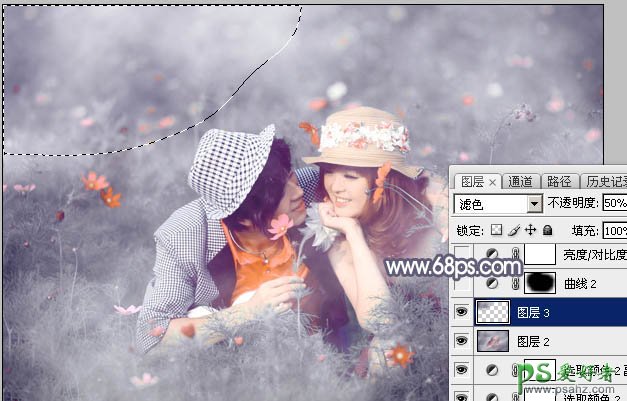Click the 亮度/对比度 adjustment layer icon
Screen dimensions: 627x401
492,256
